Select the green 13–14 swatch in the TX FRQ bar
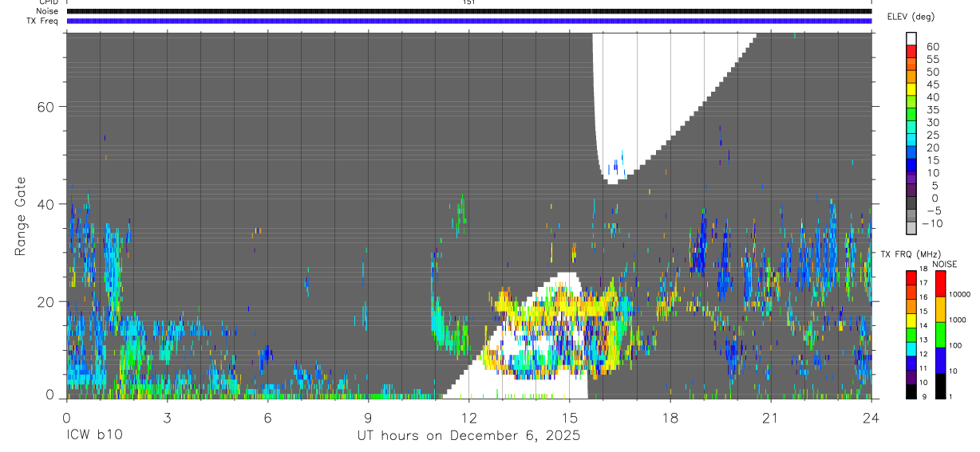Screen dimensions: 980x452 [x=911, y=334]
